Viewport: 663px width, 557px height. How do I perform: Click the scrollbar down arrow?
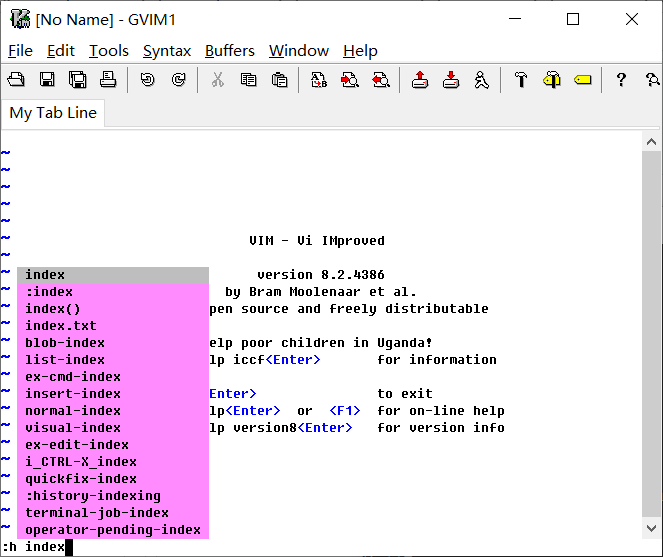pyautogui.click(x=651, y=528)
